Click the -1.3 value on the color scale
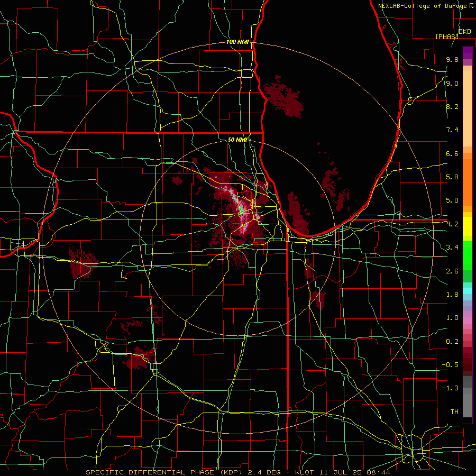Image resolution: width=476 pixels, height=476 pixels. point(450,388)
